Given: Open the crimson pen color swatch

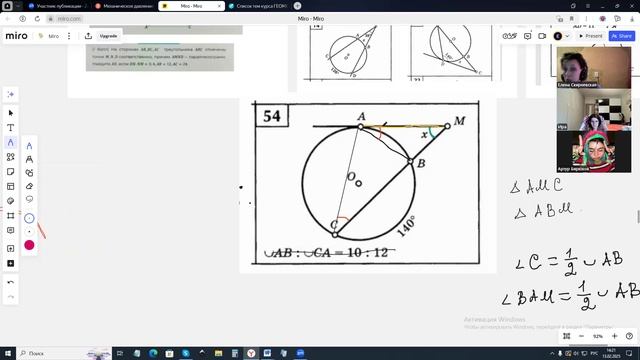Looking at the screenshot, I should pyautogui.click(x=29, y=245).
